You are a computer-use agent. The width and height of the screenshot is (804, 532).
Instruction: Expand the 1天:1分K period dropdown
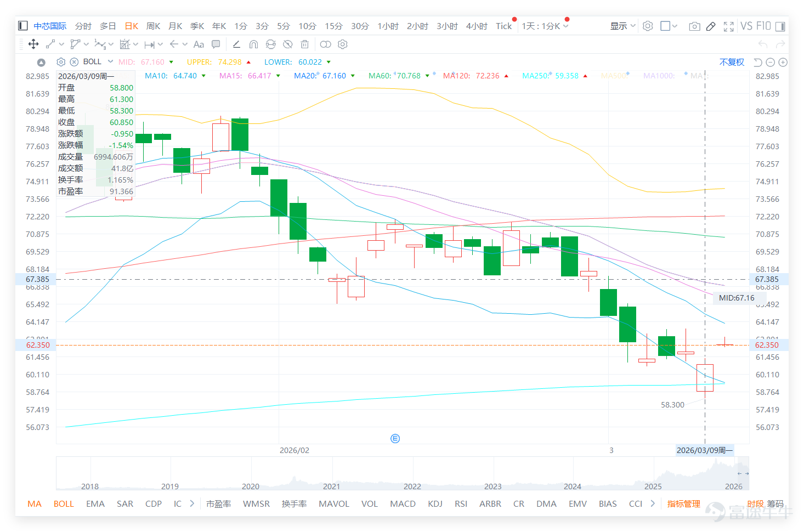565,26
